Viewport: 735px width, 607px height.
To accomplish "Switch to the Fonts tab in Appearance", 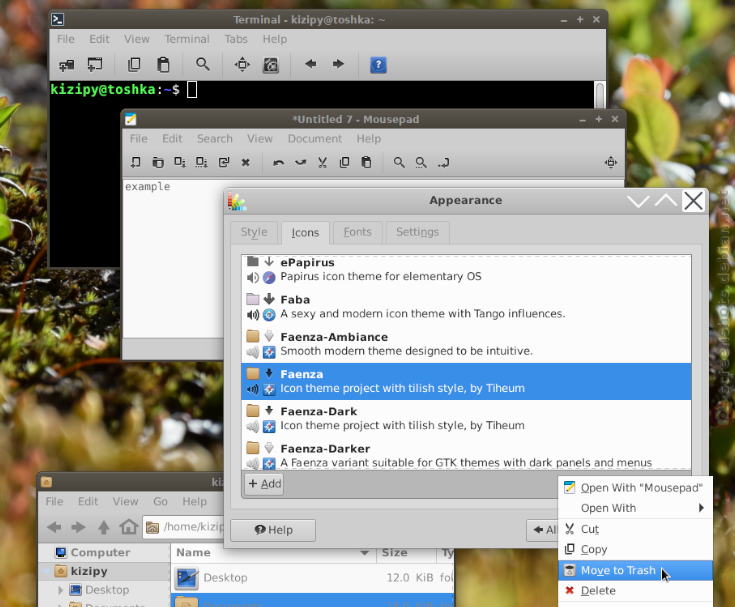I will click(357, 232).
